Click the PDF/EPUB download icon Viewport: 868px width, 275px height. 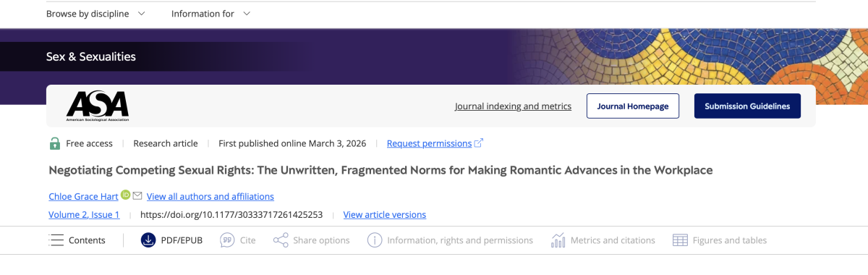[148, 240]
